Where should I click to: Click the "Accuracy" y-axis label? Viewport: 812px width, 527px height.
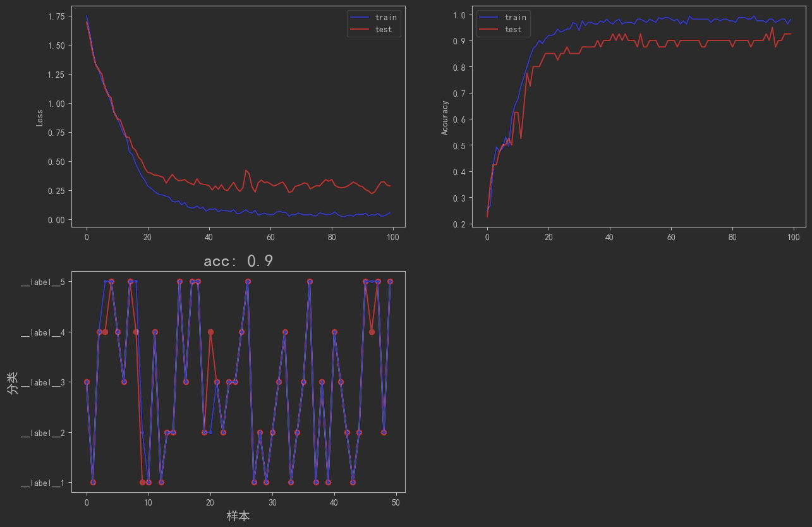tap(445, 117)
